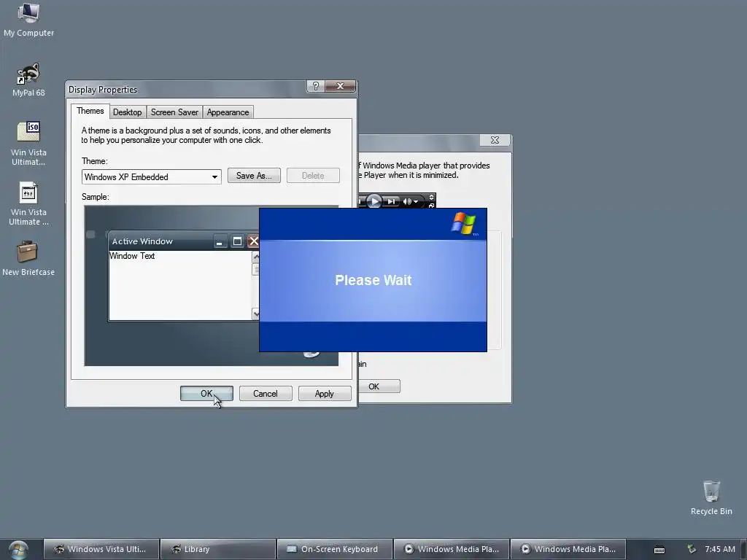Click the network tray icon beside the clock
The width and height of the screenshot is (747, 560).
click(692, 549)
